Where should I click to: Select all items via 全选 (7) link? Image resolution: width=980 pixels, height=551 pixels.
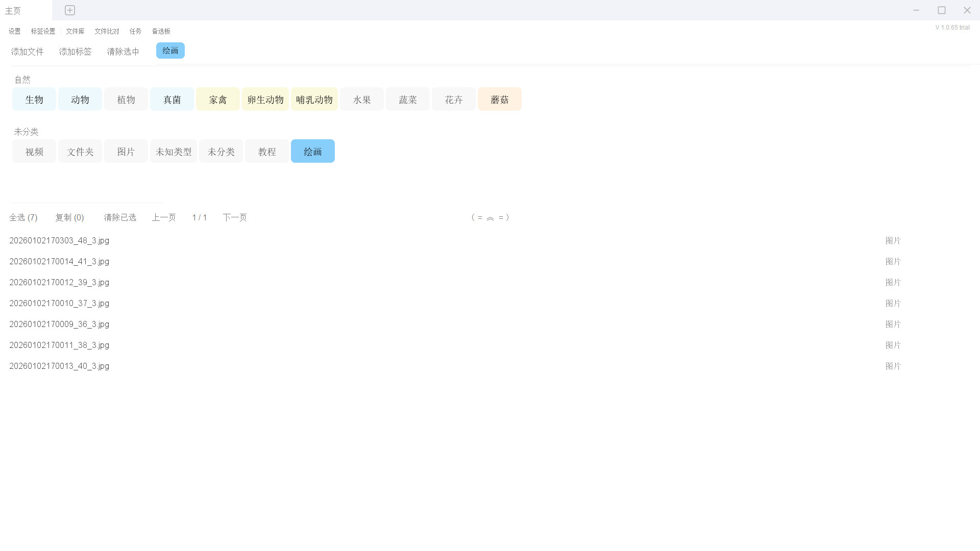click(x=24, y=217)
